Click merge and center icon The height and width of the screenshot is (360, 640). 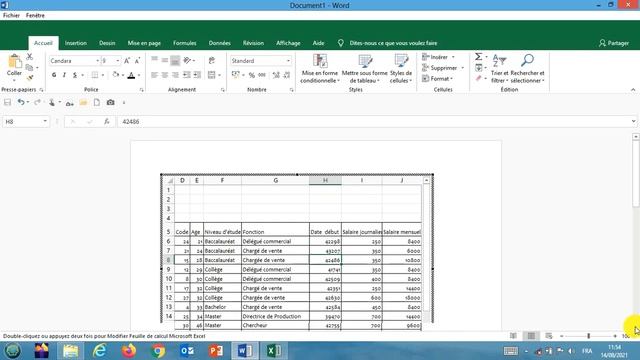click(211, 75)
